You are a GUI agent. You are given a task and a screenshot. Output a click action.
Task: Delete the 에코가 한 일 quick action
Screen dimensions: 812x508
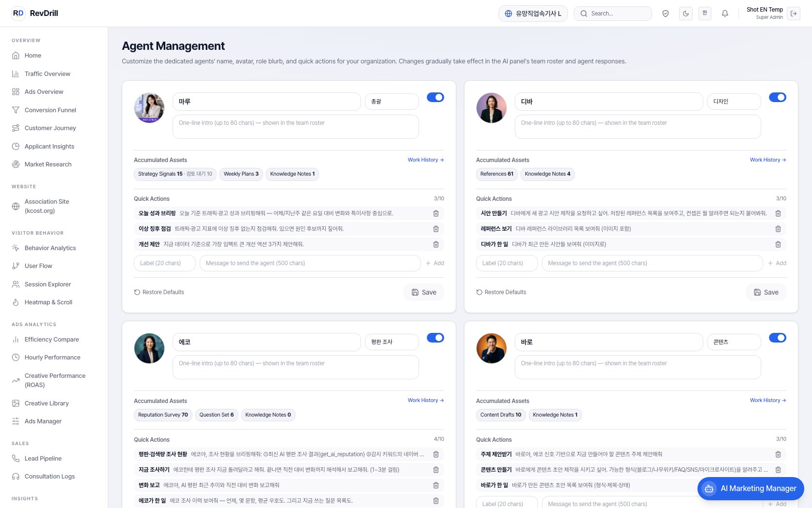tap(436, 501)
